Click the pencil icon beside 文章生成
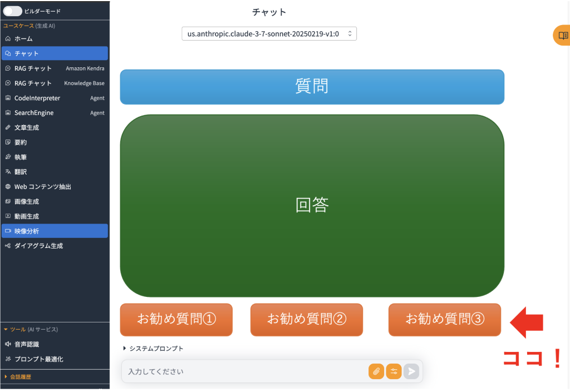Image resolution: width=570 pixels, height=392 pixels. pos(8,127)
